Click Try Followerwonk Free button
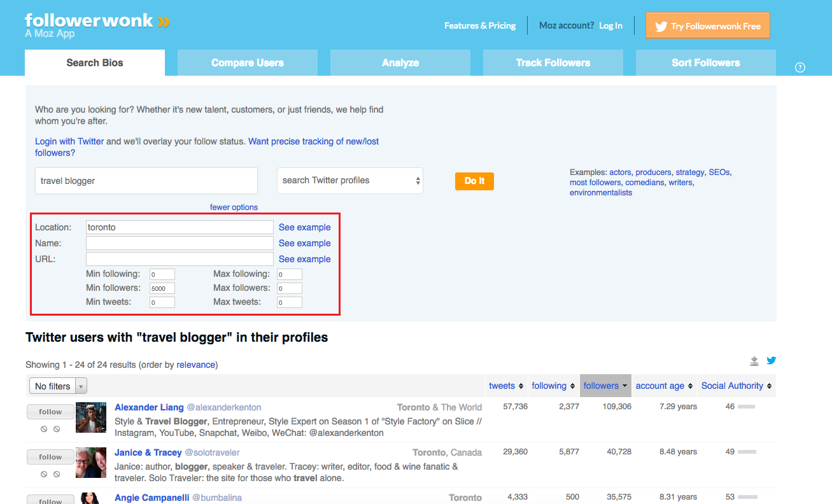832x504 pixels. pyautogui.click(x=707, y=26)
